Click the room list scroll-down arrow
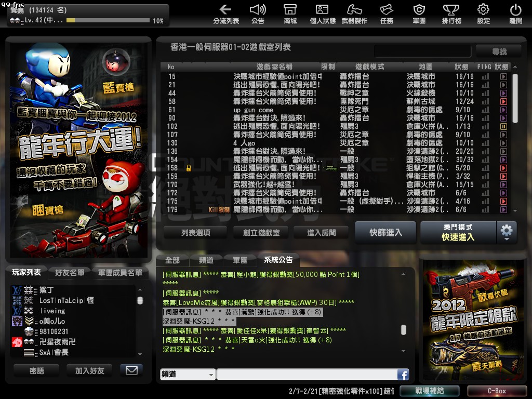The height and width of the screenshot is (399, 532). (x=515, y=210)
